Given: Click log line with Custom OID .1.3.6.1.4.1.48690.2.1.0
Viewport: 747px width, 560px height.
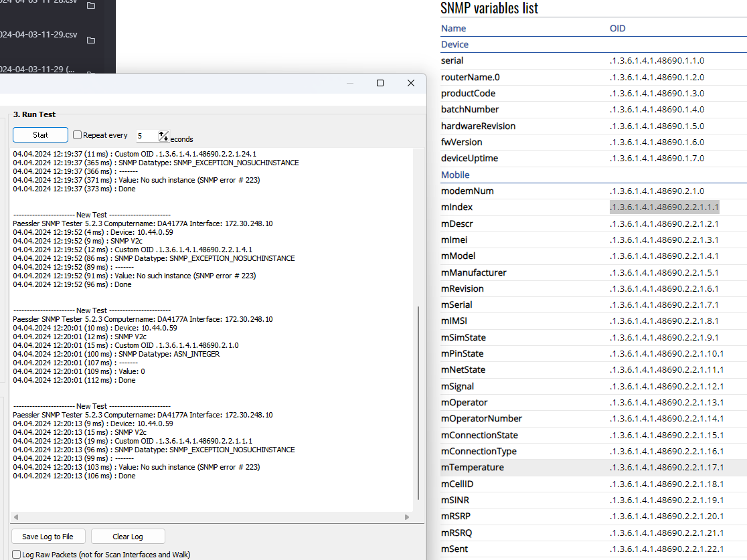Looking at the screenshot, I should coord(126,346).
